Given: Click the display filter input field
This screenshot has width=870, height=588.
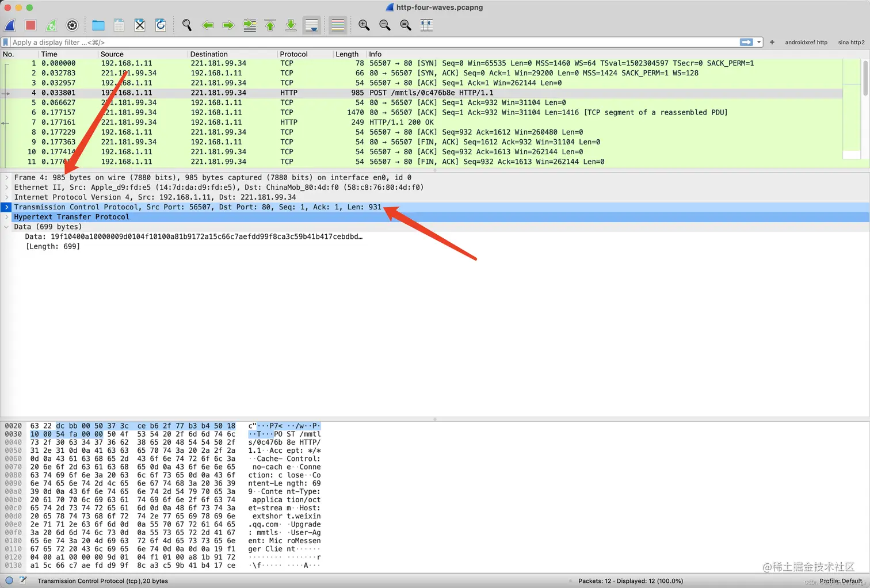Looking at the screenshot, I should 374,42.
